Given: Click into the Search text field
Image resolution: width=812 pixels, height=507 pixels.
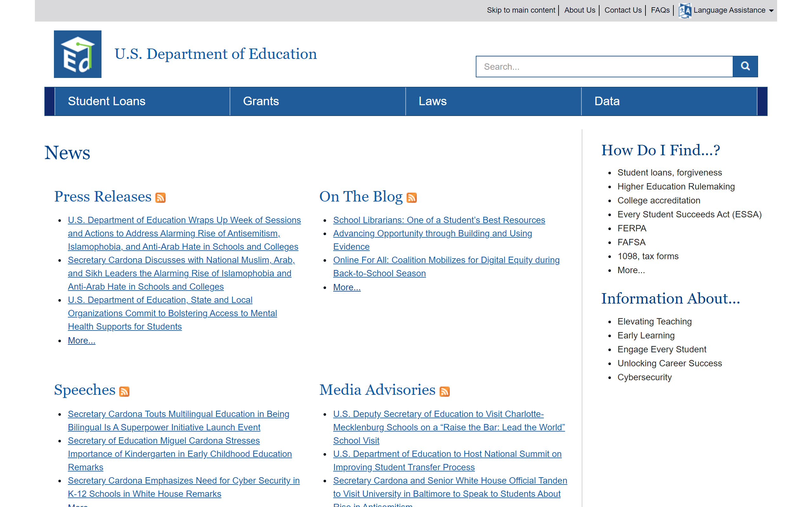Looking at the screenshot, I should 604,67.
